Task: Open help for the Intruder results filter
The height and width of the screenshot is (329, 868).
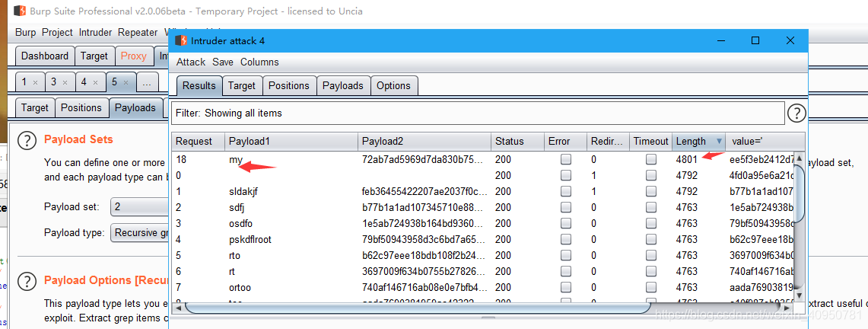Action: coord(796,113)
